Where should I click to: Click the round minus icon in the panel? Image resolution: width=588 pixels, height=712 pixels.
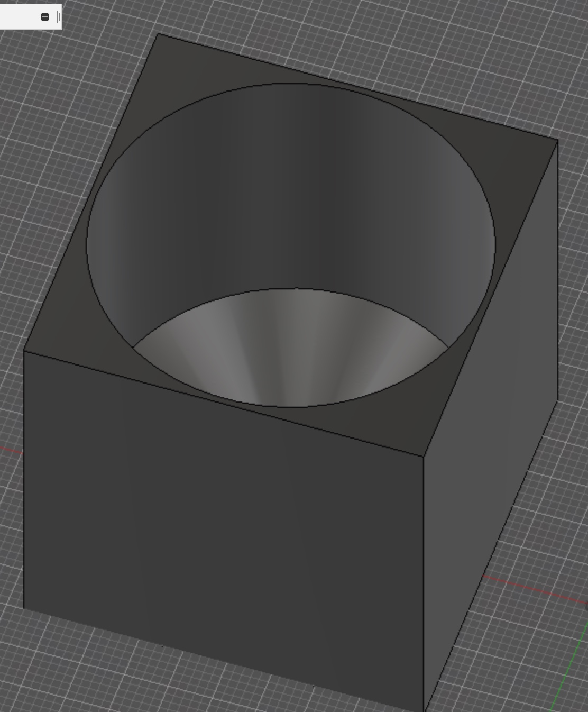pos(45,17)
